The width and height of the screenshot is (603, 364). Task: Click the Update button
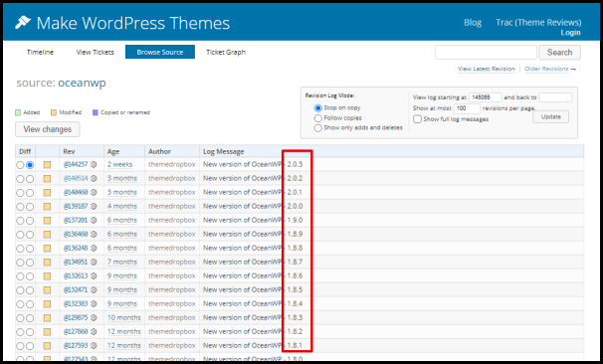click(x=550, y=116)
